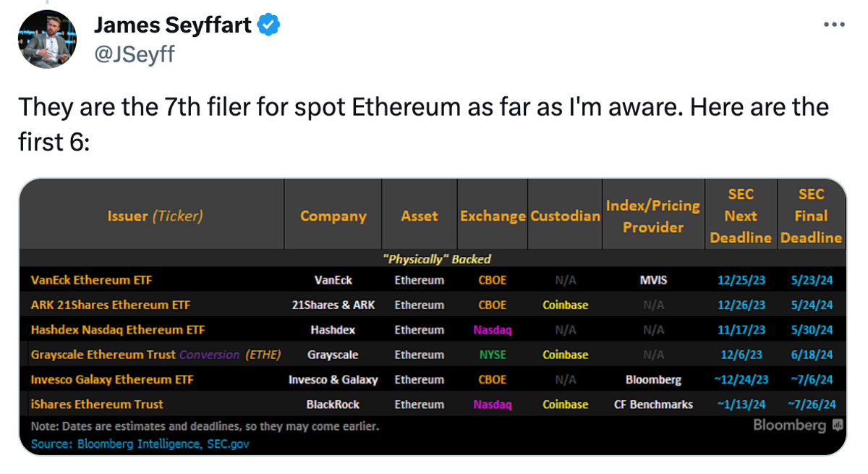Click the Issuer (Ticker) column header
Viewport: 868px width, 474px height.
(155, 216)
